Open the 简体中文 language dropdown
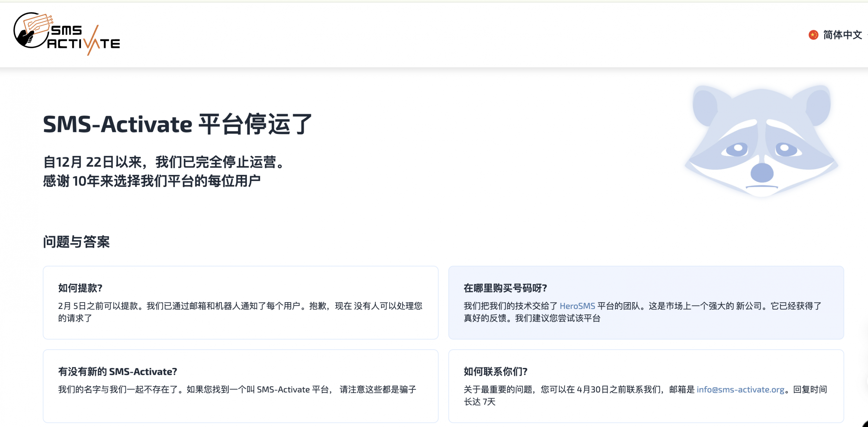Viewport: 868px width, 427px height. click(837, 35)
